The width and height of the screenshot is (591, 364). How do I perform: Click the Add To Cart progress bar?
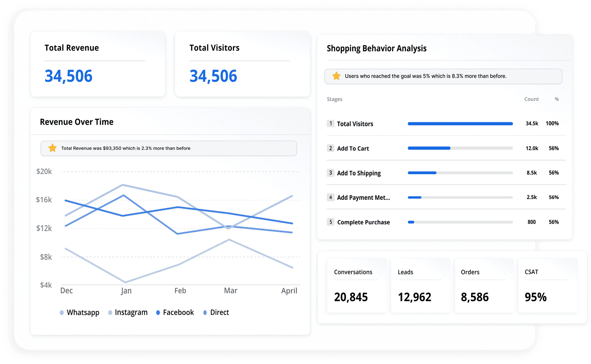point(460,148)
